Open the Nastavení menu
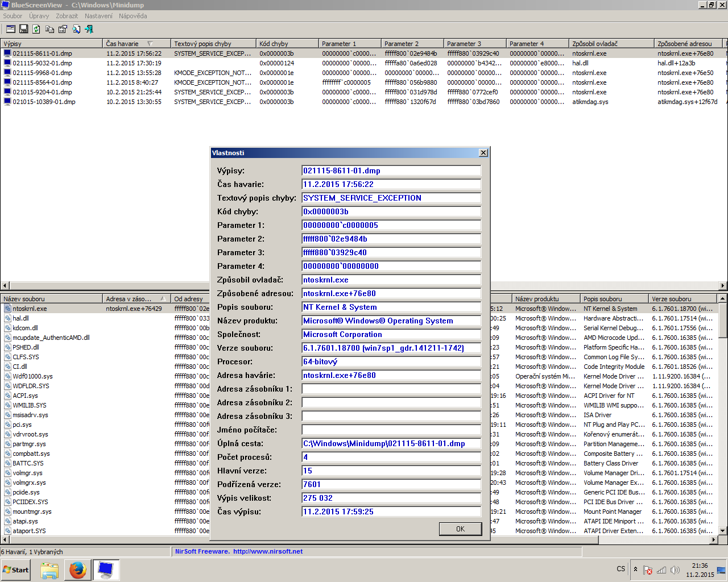This screenshot has height=582, width=728. point(99,16)
